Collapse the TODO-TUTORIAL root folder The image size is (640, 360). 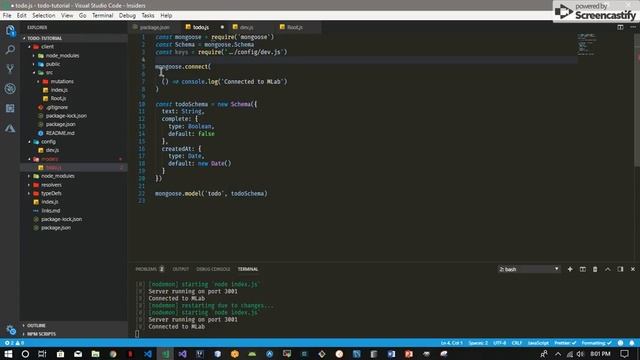24,38
